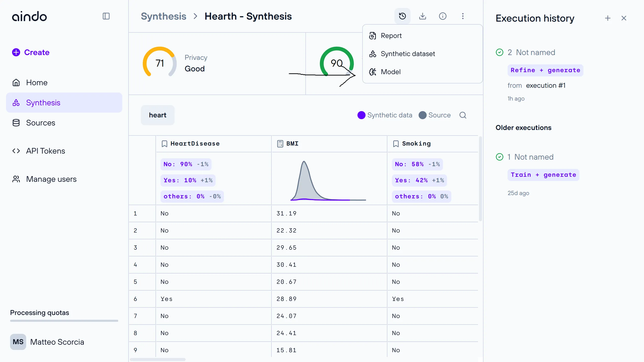The height and width of the screenshot is (362, 644).
Task: Click the table vertical scrollbar
Action: click(480, 178)
